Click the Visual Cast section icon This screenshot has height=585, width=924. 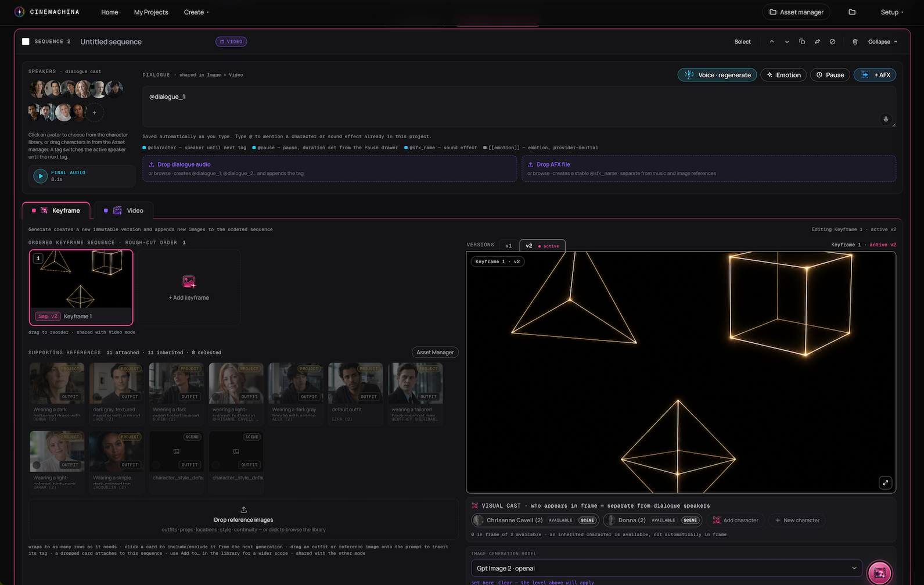pos(475,505)
